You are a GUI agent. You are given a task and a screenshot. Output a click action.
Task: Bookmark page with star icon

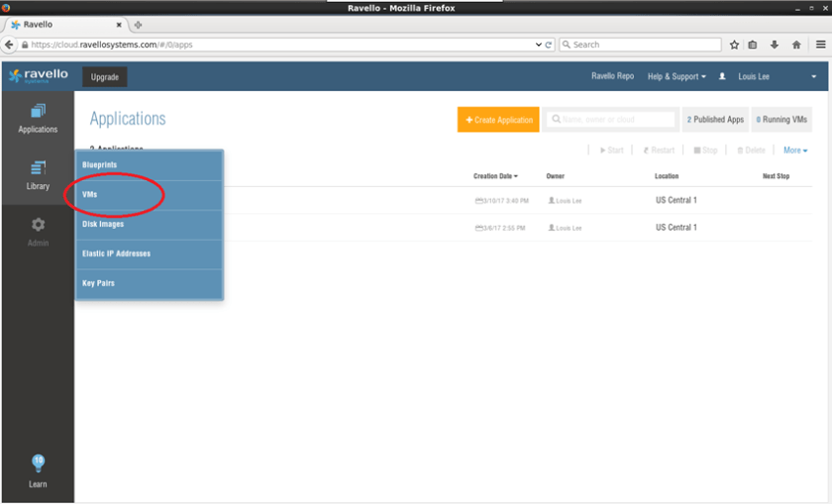point(734,45)
